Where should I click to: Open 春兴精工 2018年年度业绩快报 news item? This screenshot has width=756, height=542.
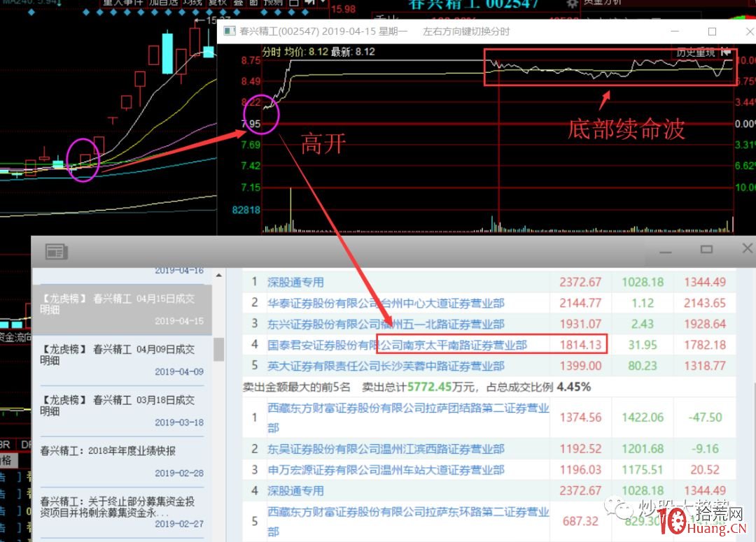122,462
